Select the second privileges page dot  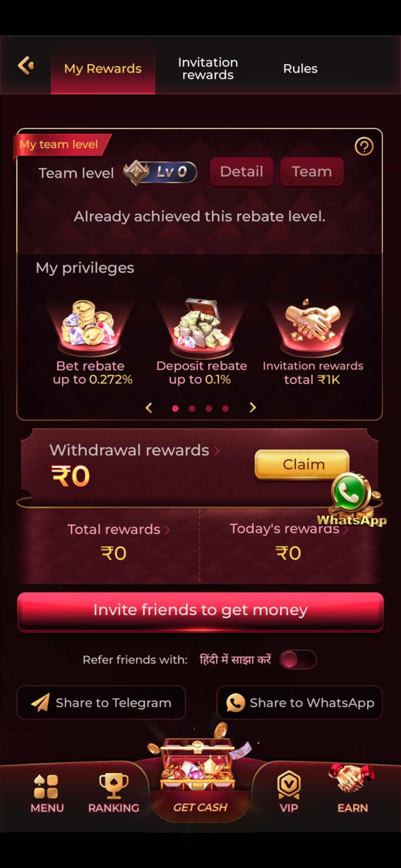[192, 408]
